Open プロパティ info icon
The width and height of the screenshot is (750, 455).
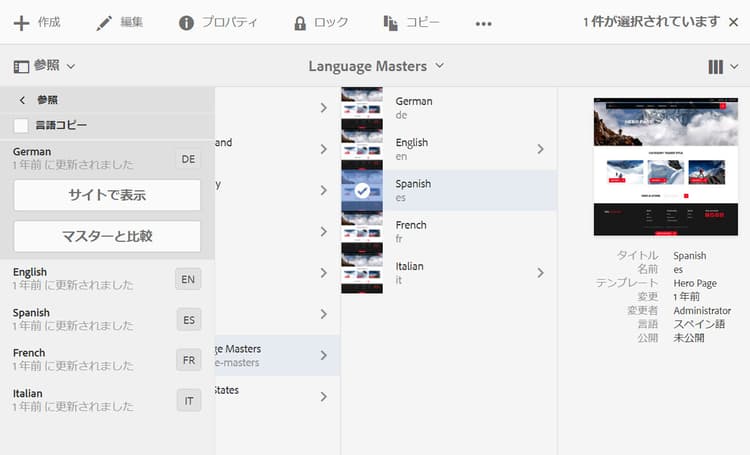[x=186, y=22]
